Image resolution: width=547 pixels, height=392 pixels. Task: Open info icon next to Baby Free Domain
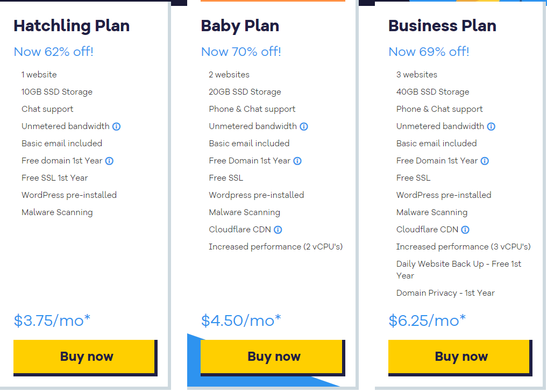(297, 161)
